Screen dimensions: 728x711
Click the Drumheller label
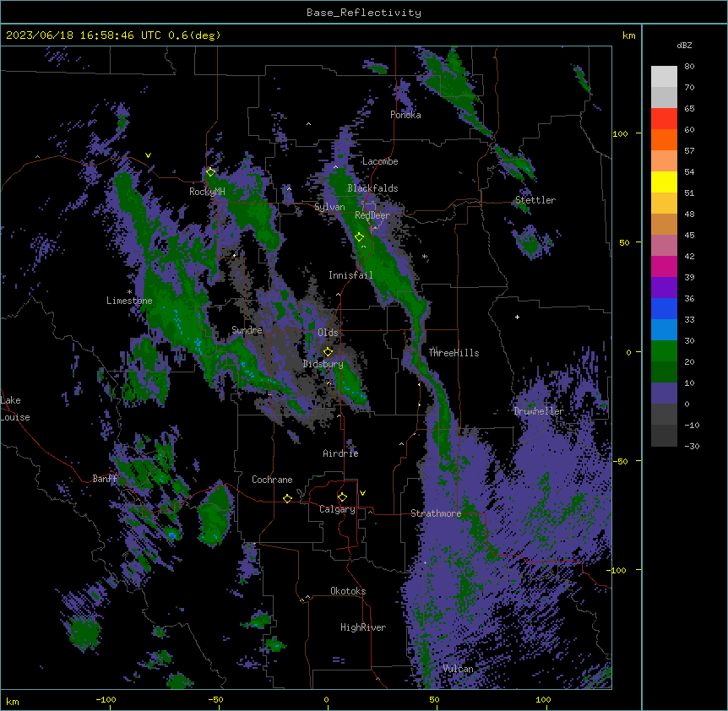tap(539, 411)
